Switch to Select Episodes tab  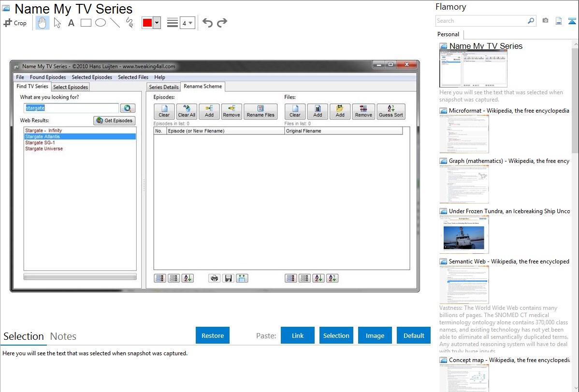pyautogui.click(x=71, y=87)
